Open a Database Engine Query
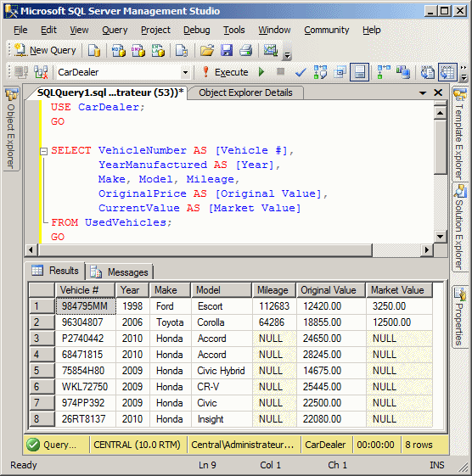 coord(94,50)
